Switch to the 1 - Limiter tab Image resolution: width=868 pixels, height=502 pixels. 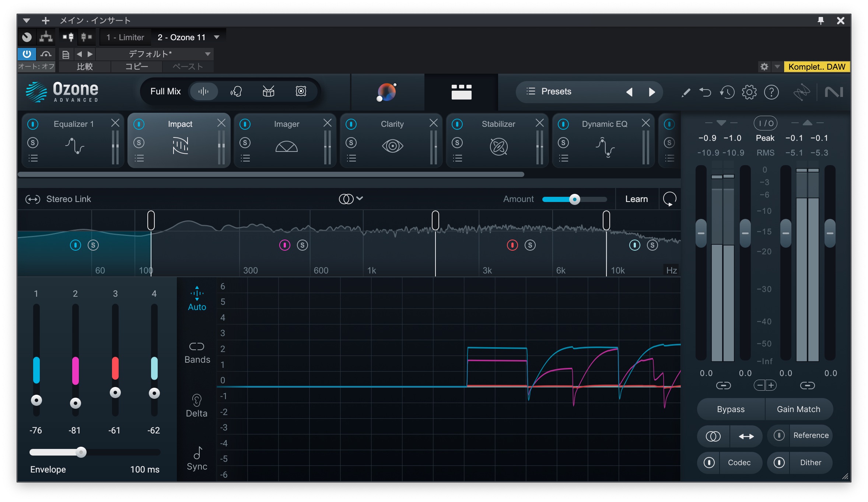pos(125,37)
